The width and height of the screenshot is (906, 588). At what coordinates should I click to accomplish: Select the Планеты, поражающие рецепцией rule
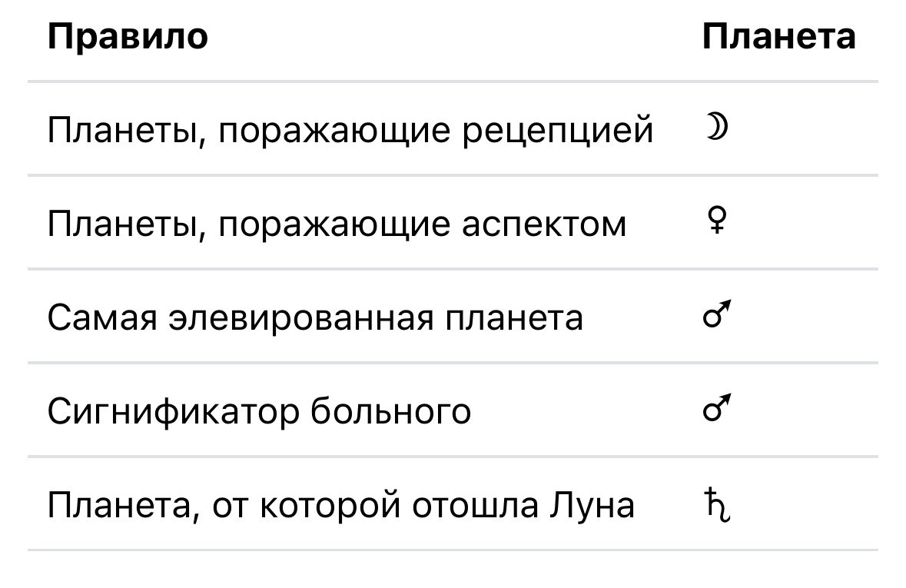click(350, 130)
